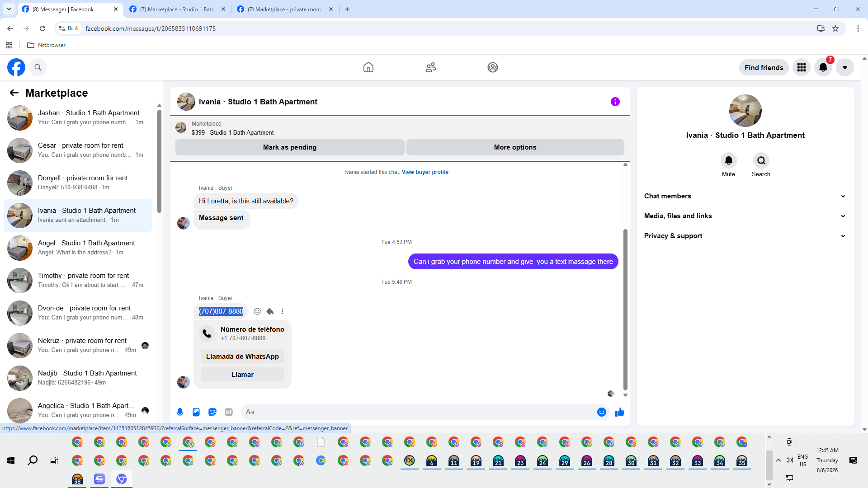Open the Facebook logo home link

[x=16, y=67]
